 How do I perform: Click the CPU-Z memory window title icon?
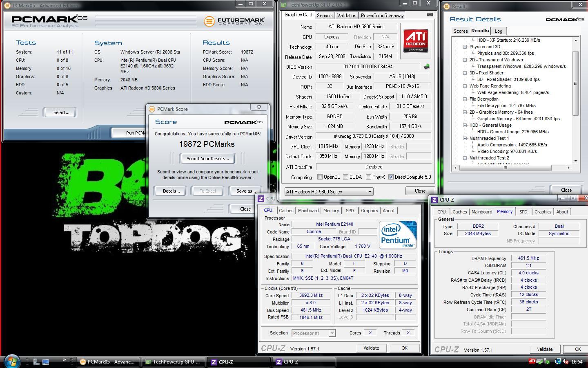point(434,200)
